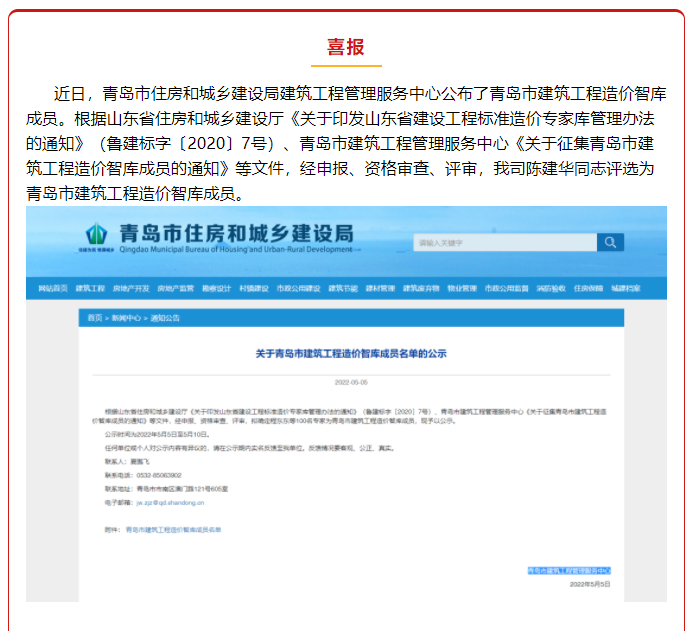Open the 网站首页 navigation item

coord(53,289)
